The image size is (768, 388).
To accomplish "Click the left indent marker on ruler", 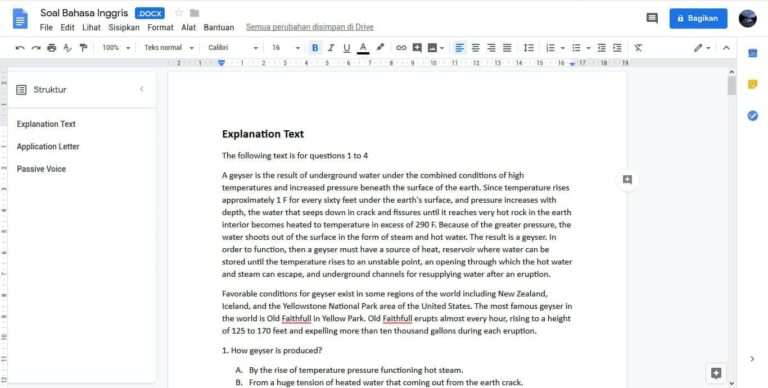I will click(x=221, y=63).
